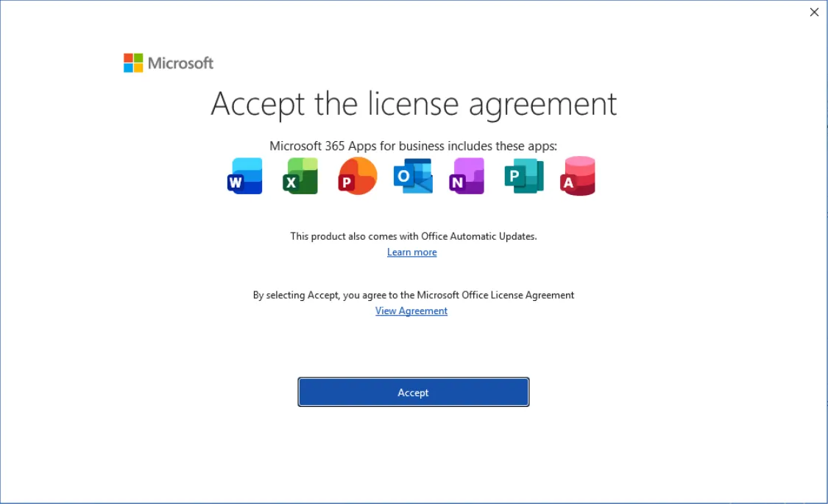Image resolution: width=828 pixels, height=504 pixels.
Task: Click the PowerPoint app icon
Action: point(358,176)
